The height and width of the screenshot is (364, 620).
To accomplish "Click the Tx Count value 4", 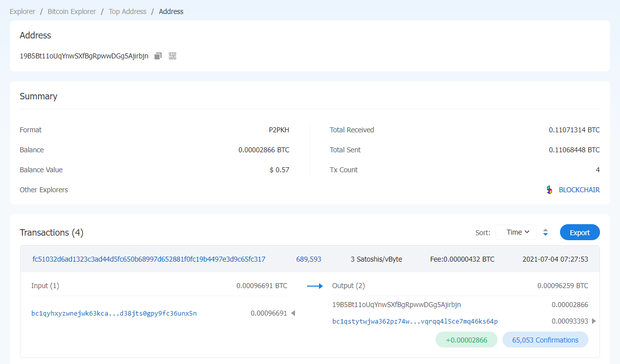I will 597,170.
